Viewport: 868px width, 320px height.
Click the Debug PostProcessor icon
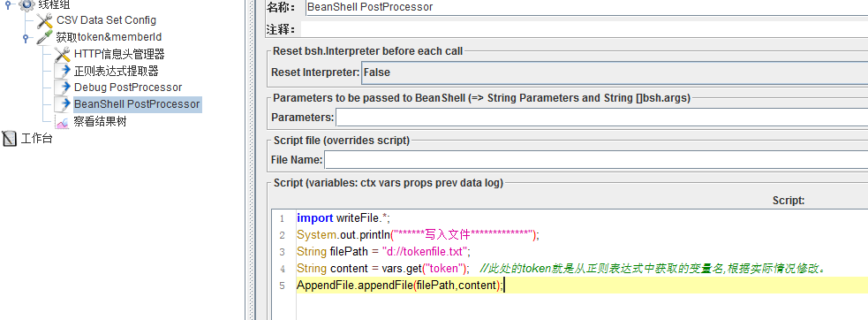(x=62, y=88)
